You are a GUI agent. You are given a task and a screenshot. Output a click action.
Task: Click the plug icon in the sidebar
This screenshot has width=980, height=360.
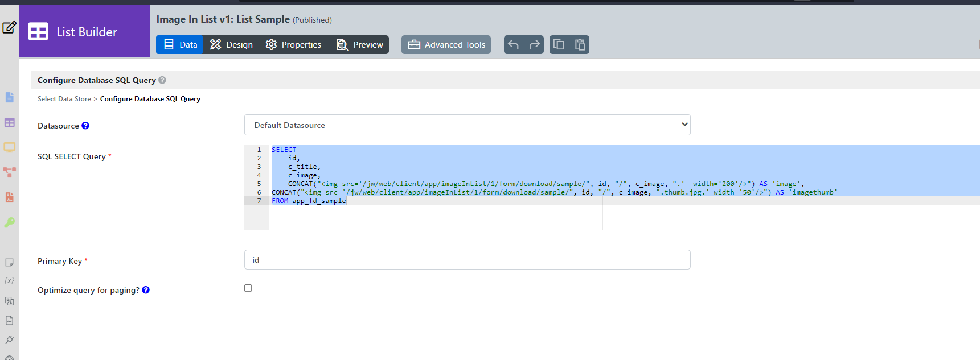pyautogui.click(x=9, y=340)
